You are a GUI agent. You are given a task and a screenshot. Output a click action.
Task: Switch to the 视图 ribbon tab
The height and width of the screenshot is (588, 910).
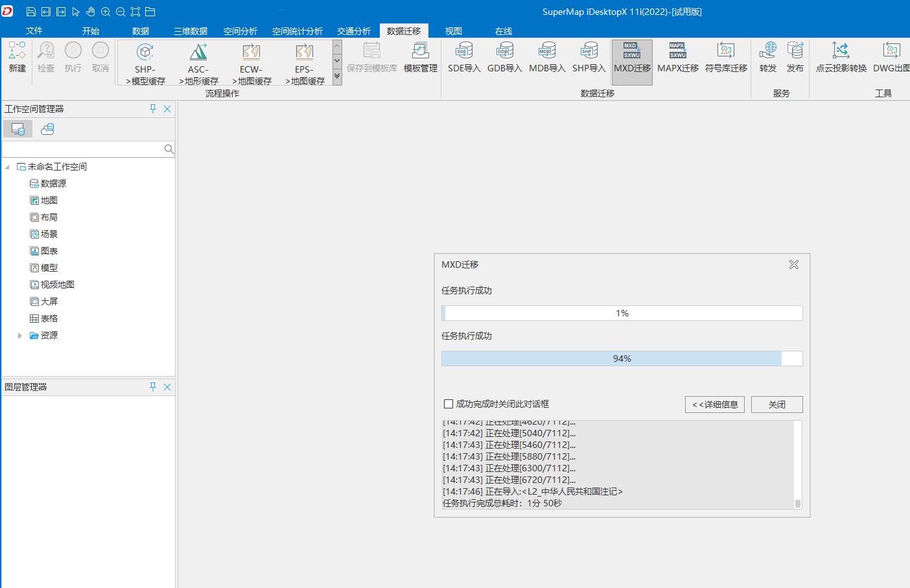tap(454, 31)
